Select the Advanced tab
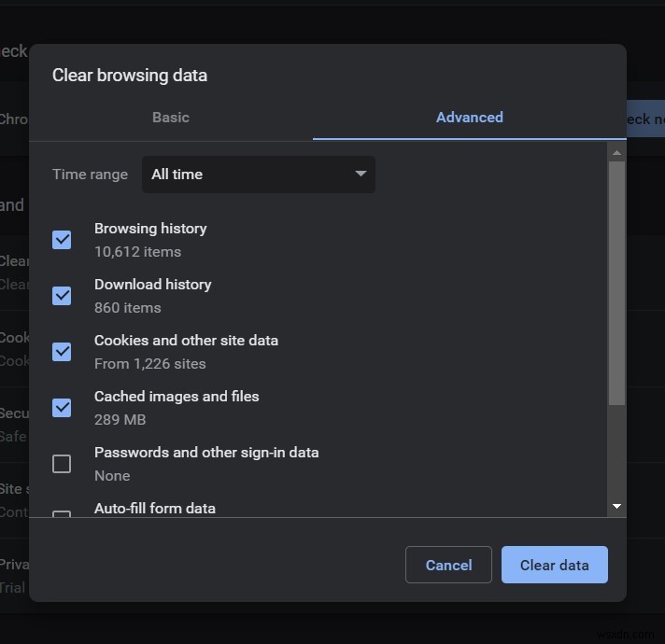The height and width of the screenshot is (644, 665). click(469, 118)
